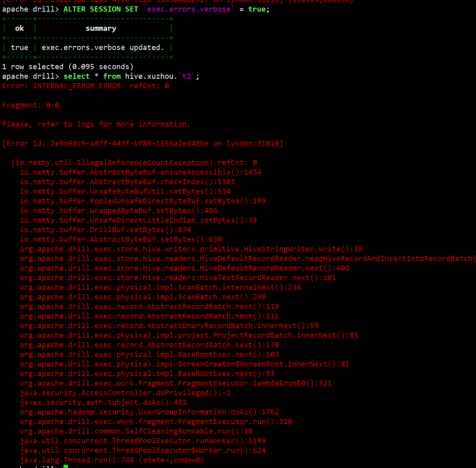Click FragmentExecutor.lambda$run$0():321 line
476x468 pixels.
pos(176,383)
